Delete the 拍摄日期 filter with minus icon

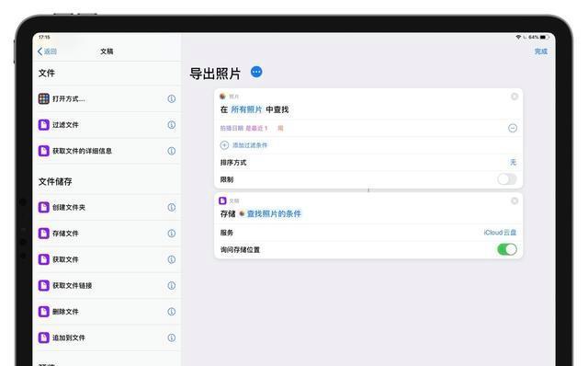pos(513,129)
